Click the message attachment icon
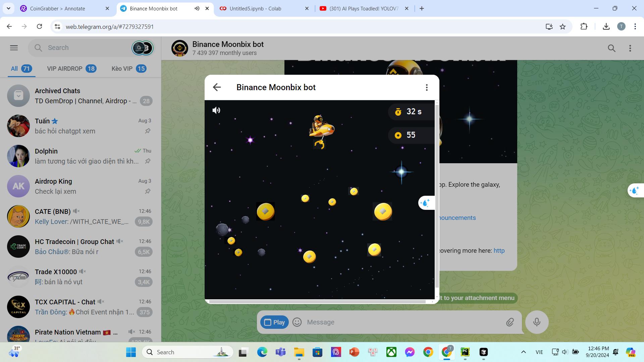This screenshot has width=644, height=362. [510, 322]
